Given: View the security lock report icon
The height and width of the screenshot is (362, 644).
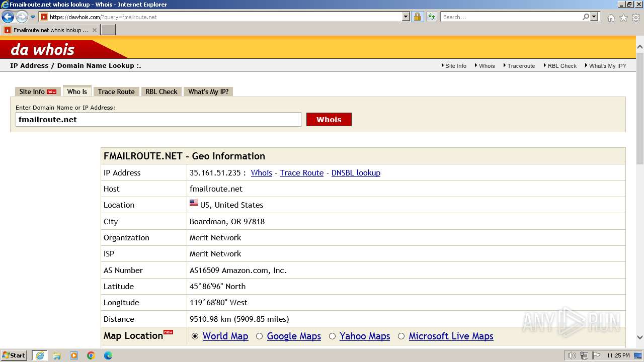Looking at the screenshot, I should (x=417, y=17).
